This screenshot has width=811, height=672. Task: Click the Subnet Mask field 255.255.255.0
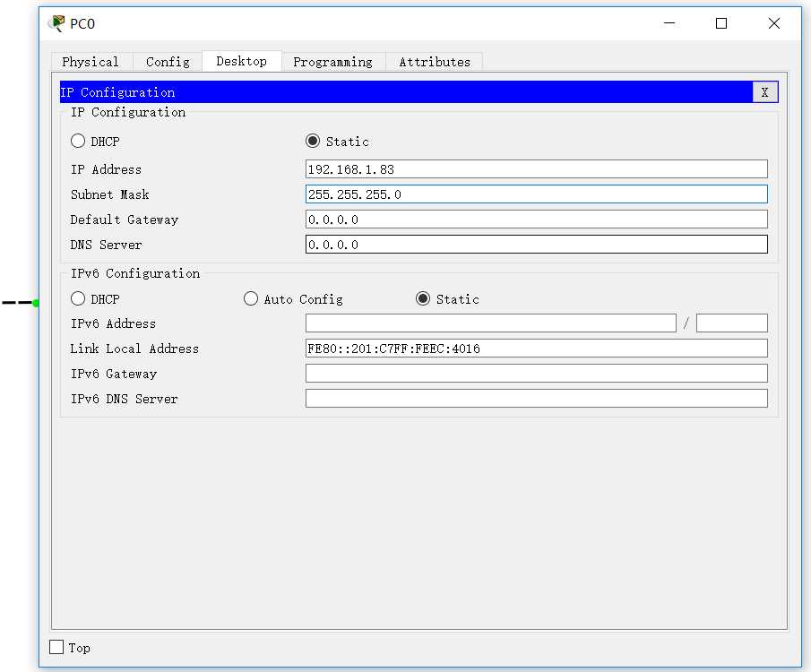[x=537, y=194]
